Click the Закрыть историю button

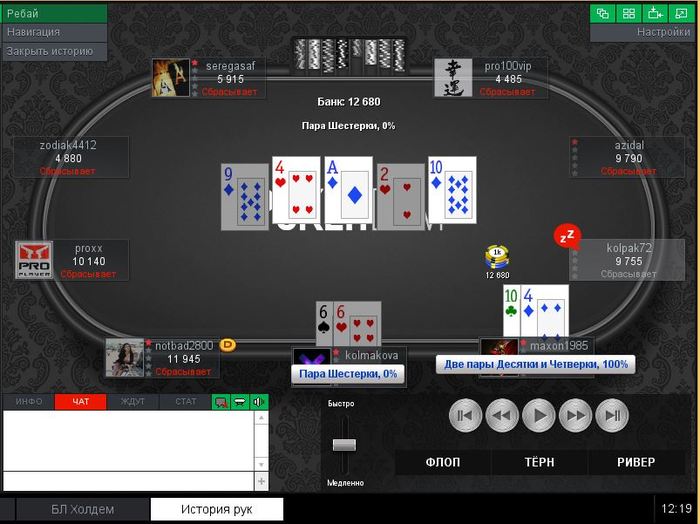tap(54, 51)
